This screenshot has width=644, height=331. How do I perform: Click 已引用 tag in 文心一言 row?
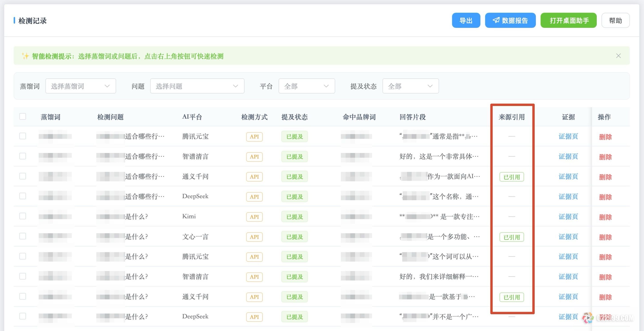point(511,237)
